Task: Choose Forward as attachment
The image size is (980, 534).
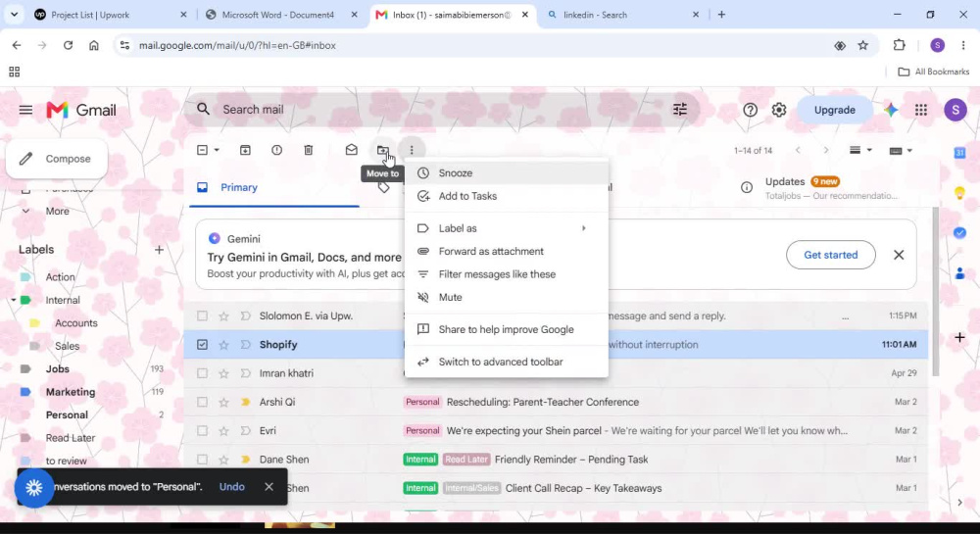Action: point(507,252)
